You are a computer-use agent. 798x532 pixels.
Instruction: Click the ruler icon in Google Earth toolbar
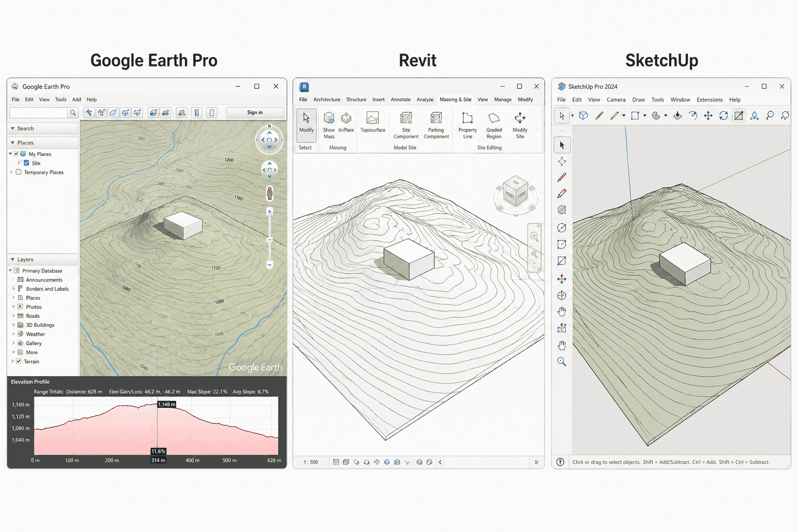196,112
